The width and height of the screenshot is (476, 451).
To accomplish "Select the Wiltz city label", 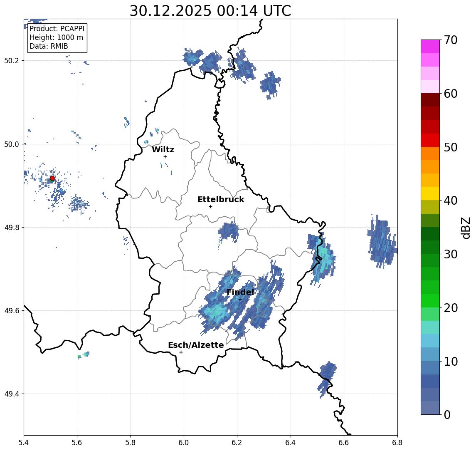I will (163, 149).
